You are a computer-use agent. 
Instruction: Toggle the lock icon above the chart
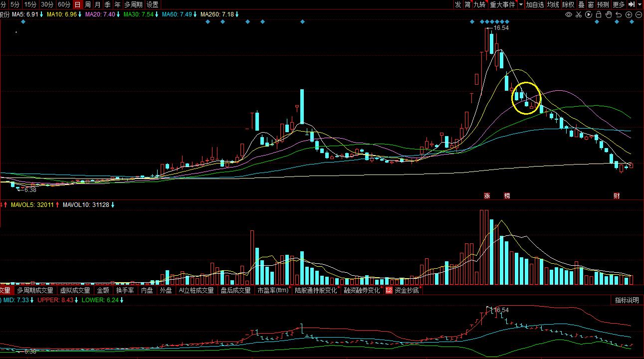(x=599, y=15)
